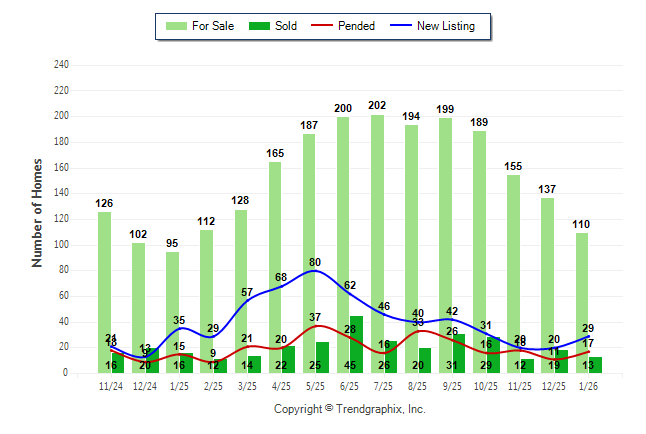The width and height of the screenshot is (646, 434).
Task: Click the 12/24 x-axis month label
Action: pyautogui.click(x=145, y=386)
